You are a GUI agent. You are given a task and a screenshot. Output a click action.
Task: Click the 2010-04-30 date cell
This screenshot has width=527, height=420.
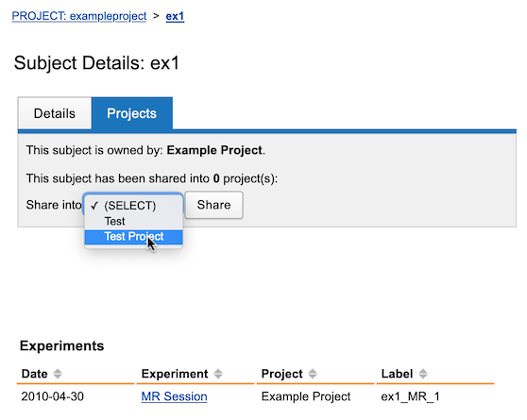(52, 396)
